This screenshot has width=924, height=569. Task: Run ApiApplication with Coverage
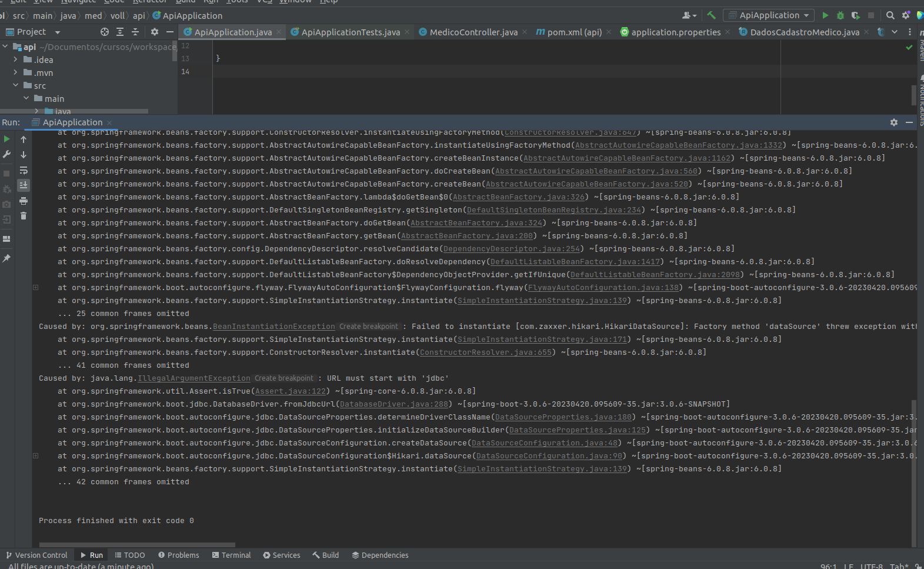pyautogui.click(x=856, y=15)
